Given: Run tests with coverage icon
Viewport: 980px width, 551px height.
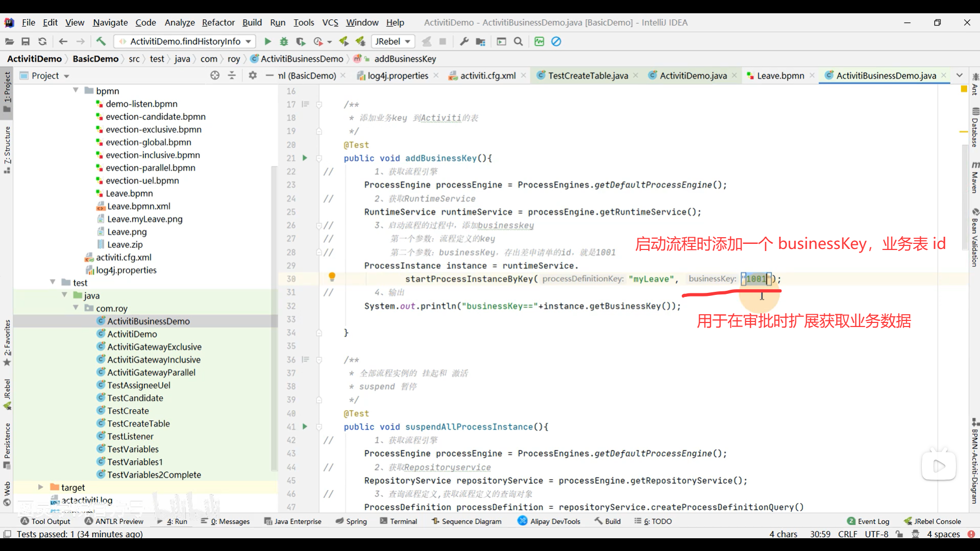Looking at the screenshot, I should (301, 41).
